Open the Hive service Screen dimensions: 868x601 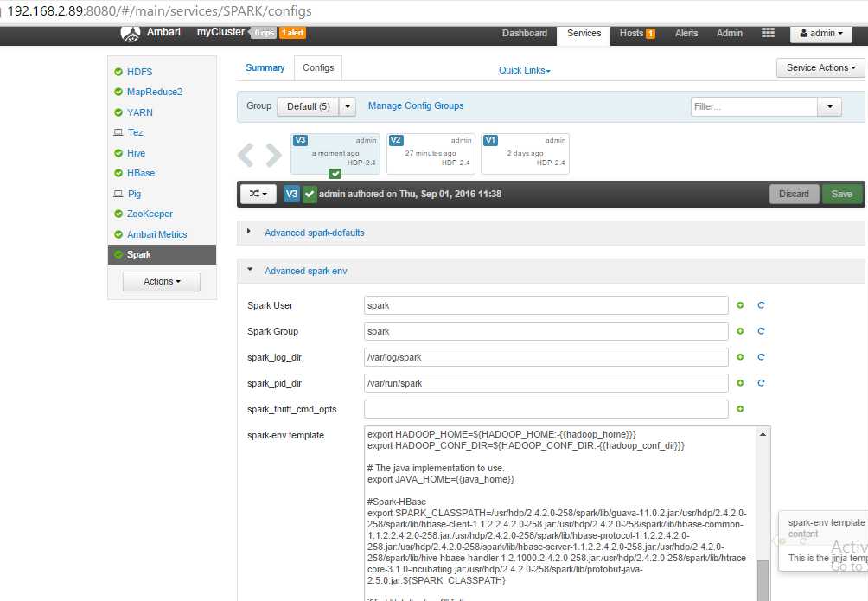pos(136,153)
